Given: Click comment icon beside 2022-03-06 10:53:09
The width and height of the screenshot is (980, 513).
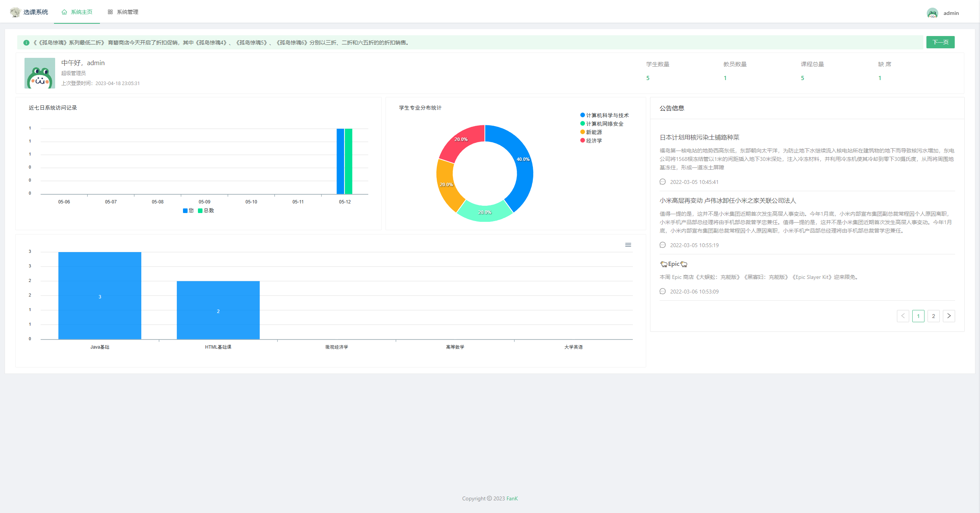Looking at the screenshot, I should pyautogui.click(x=663, y=292).
